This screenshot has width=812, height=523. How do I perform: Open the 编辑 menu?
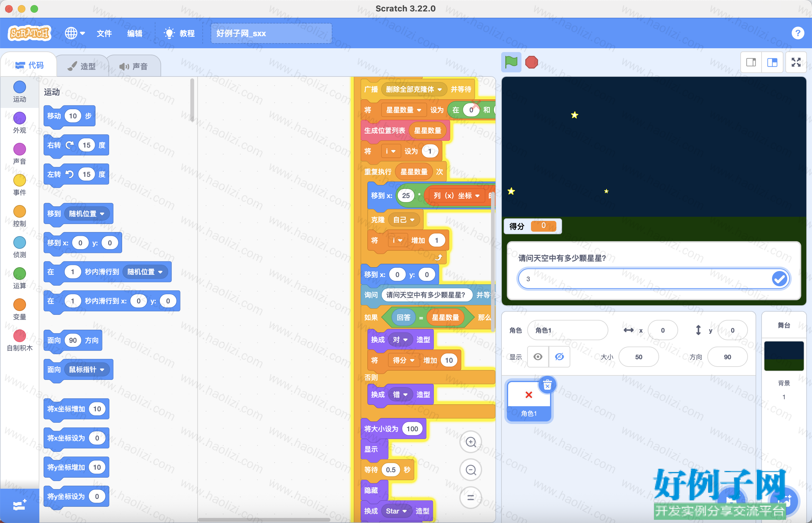pyautogui.click(x=135, y=33)
